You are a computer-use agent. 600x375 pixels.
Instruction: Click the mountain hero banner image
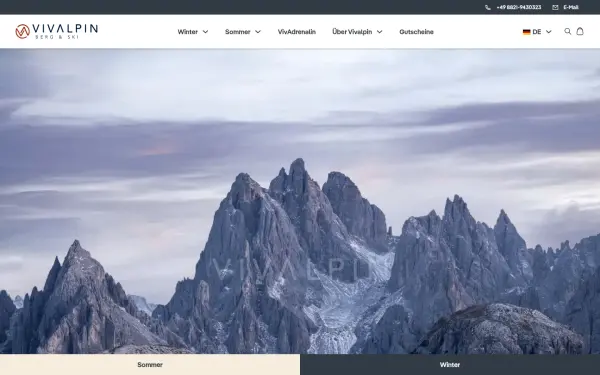coord(300,201)
